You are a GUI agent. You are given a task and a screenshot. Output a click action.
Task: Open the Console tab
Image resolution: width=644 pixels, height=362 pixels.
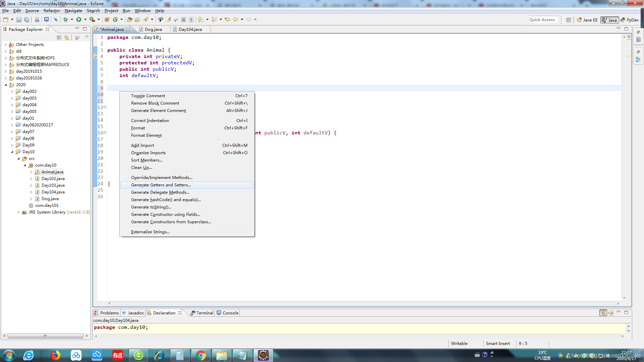point(228,313)
